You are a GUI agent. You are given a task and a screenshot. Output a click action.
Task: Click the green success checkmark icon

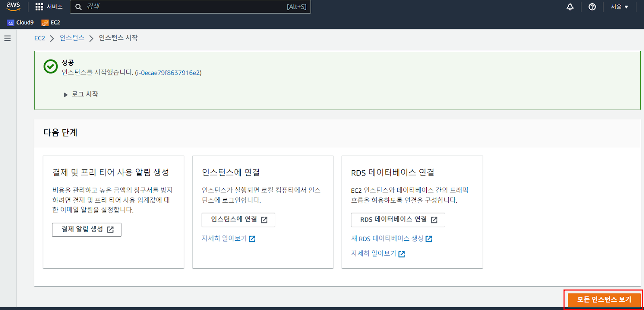click(x=51, y=66)
